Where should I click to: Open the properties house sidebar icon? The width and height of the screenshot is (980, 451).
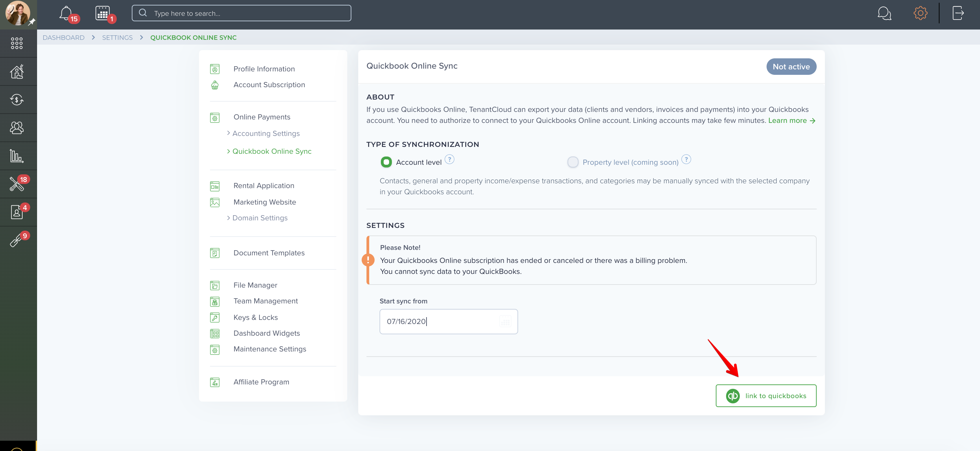coord(17,71)
